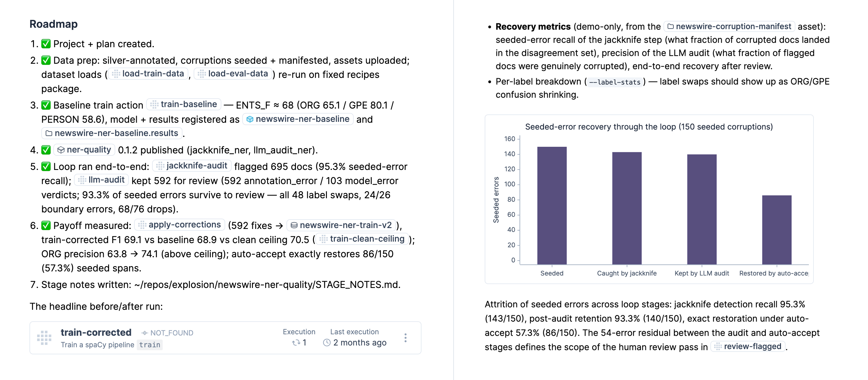Click the Restored by auto-accept bar
The height and width of the screenshot is (380, 868).
[x=777, y=230]
